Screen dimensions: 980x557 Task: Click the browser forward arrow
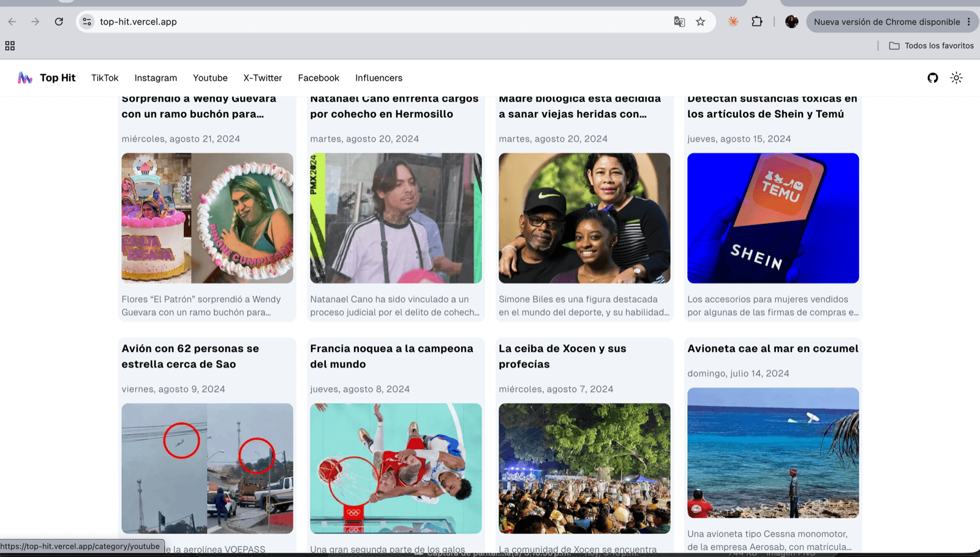click(x=36, y=21)
